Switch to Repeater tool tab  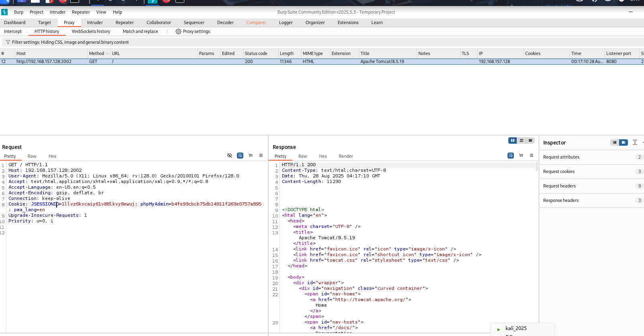[x=124, y=22]
